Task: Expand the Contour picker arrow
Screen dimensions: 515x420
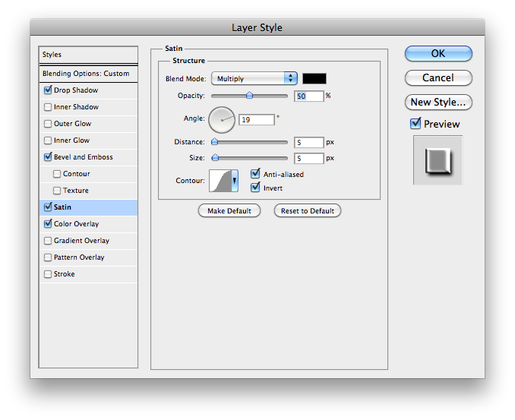Action: [x=235, y=181]
